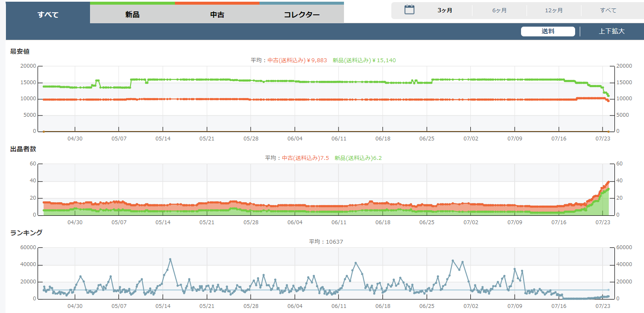Image resolution: width=644 pixels, height=313 pixels.
Task: Click the 平均：10637 ranking average label
Action: (326, 242)
